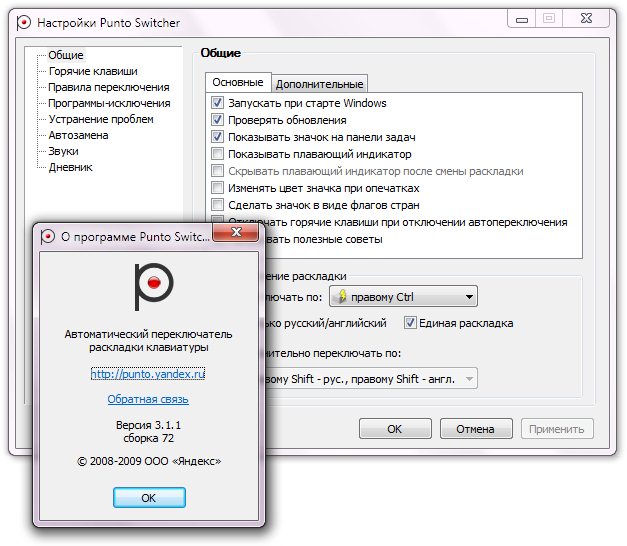Uncheck the "Единая раскладка" checkbox

tap(410, 323)
